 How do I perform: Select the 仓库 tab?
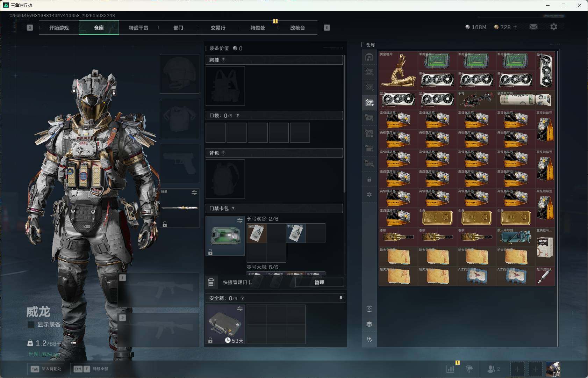[99, 28]
